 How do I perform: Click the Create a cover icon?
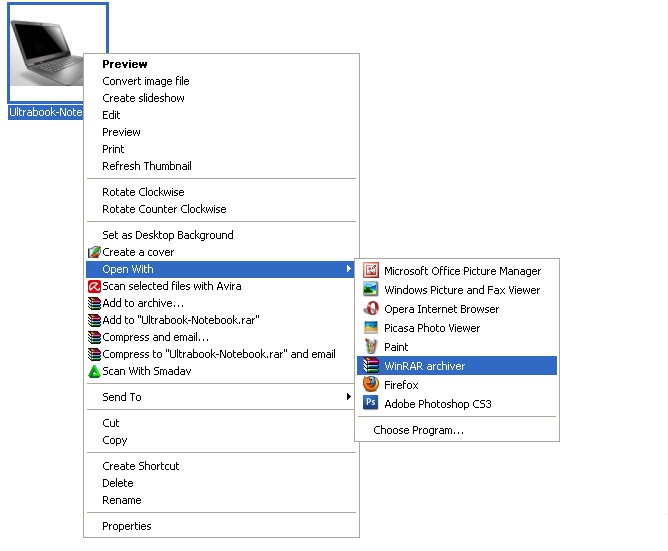(x=94, y=252)
